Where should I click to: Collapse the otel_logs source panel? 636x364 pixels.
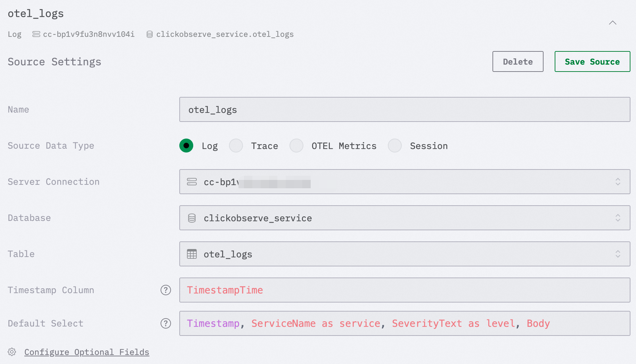click(613, 23)
